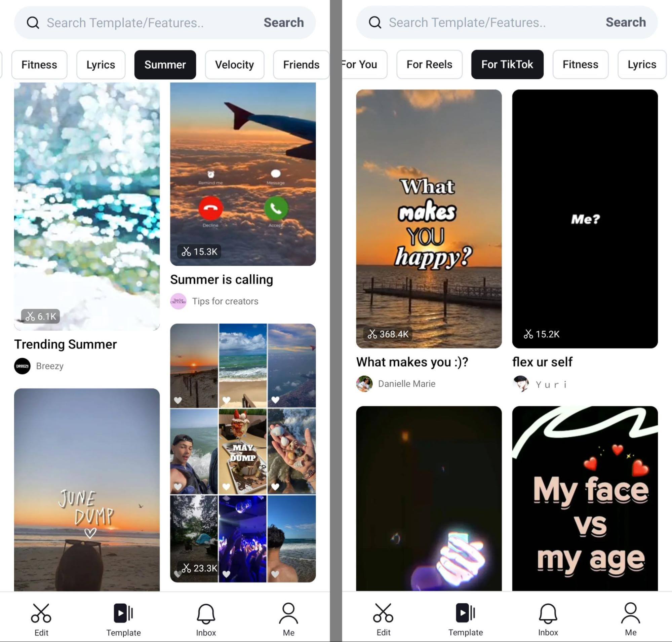Click the Search button (right panel)

pyautogui.click(x=626, y=22)
